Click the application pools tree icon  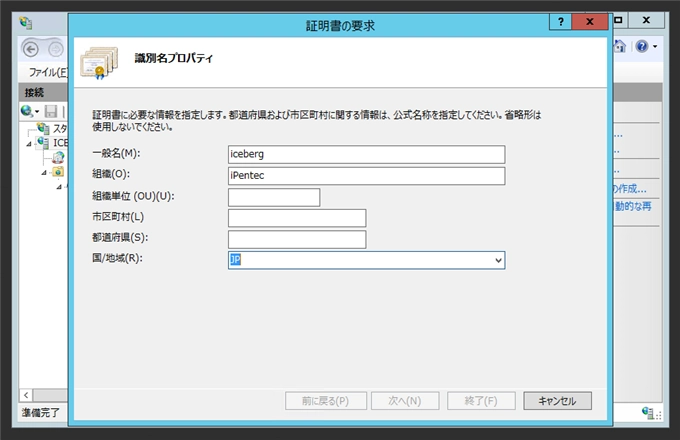(58, 157)
